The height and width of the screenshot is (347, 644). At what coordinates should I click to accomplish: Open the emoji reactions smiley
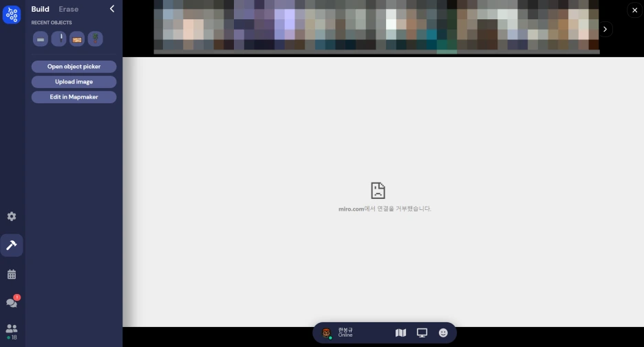443,333
